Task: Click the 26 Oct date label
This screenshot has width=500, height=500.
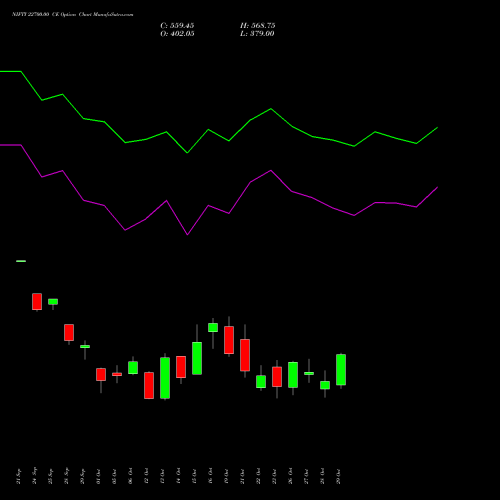Action: point(291,477)
